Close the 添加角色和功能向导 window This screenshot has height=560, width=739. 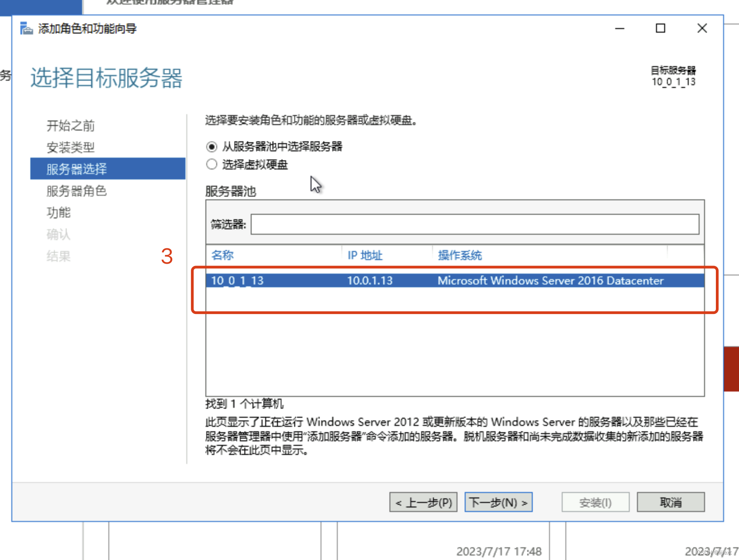(702, 29)
